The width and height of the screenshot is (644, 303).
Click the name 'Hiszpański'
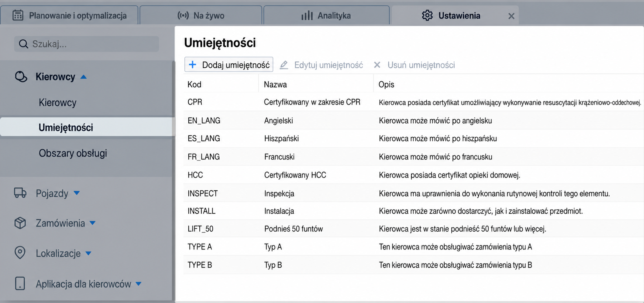281,138
